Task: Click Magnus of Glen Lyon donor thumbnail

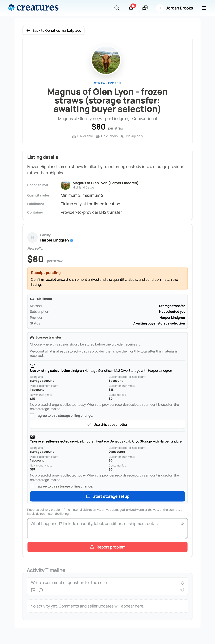Action: click(65, 185)
